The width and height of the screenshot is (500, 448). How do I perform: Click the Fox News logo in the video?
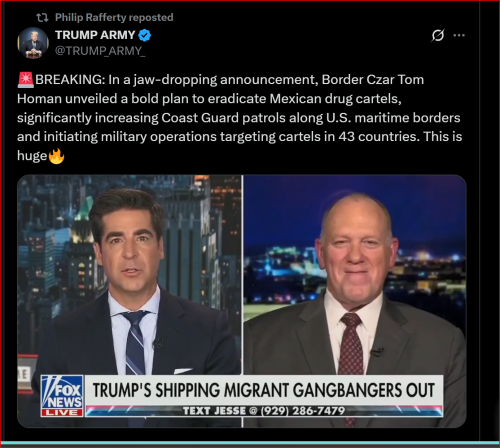point(62,392)
